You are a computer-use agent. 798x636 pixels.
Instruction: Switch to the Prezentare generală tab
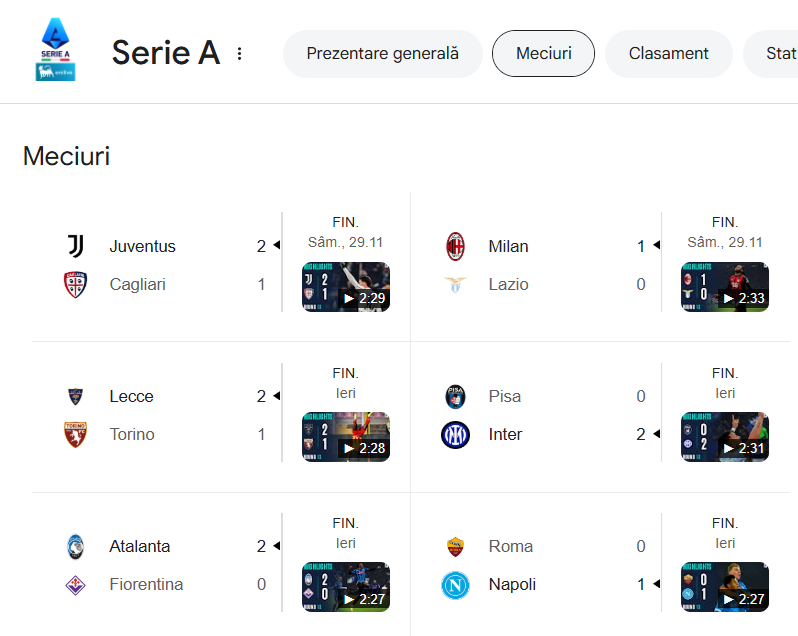pos(382,54)
